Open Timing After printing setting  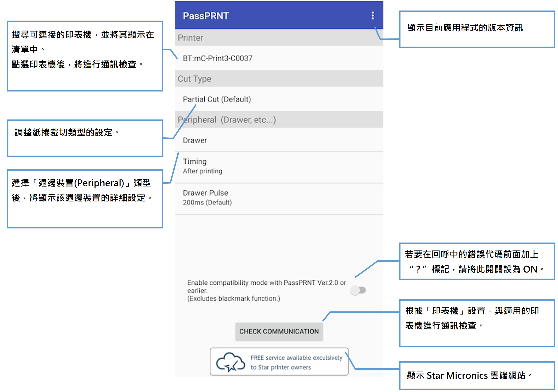coord(279,167)
